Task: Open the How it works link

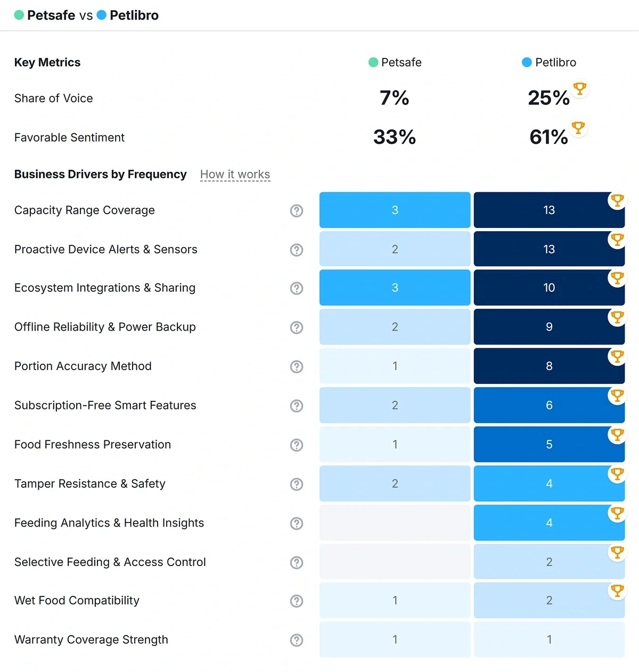Action: coord(235,175)
